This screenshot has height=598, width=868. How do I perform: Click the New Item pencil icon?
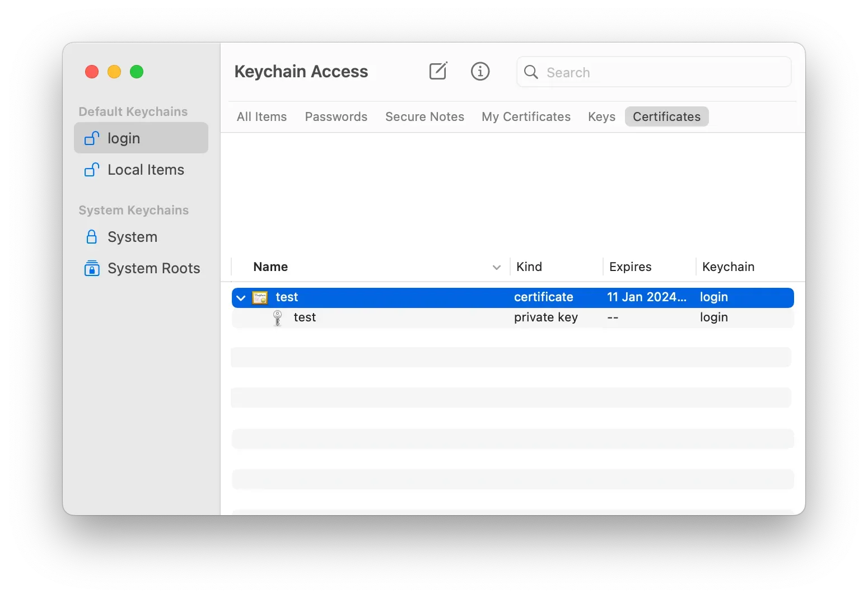tap(438, 71)
